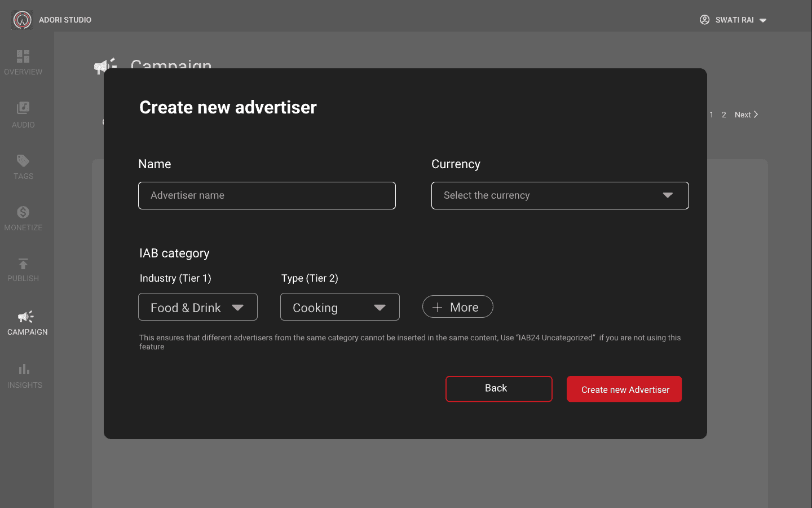Select the Campaign megaphone icon in sidebar
Viewport: 812px width, 508px height.
(26, 316)
